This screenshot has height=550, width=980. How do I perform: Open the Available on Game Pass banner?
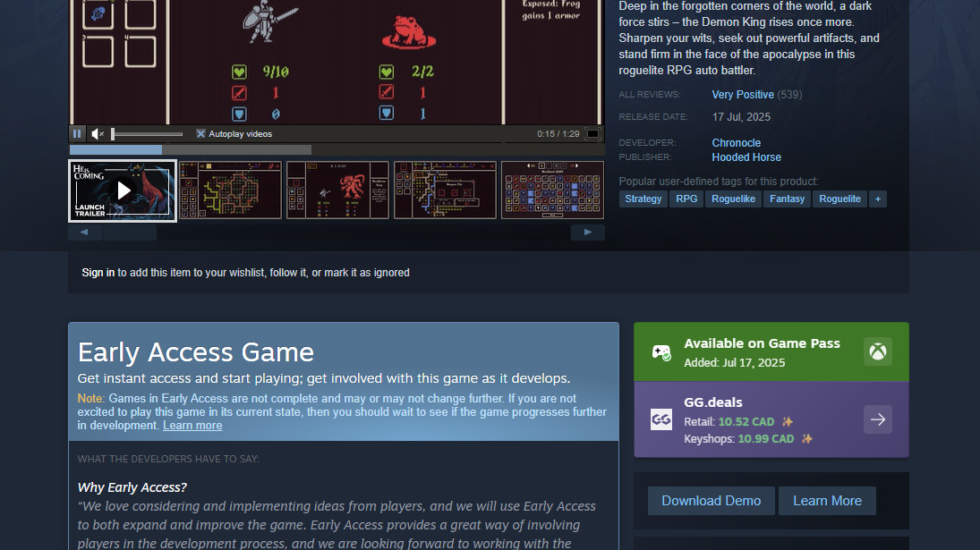[x=771, y=352]
